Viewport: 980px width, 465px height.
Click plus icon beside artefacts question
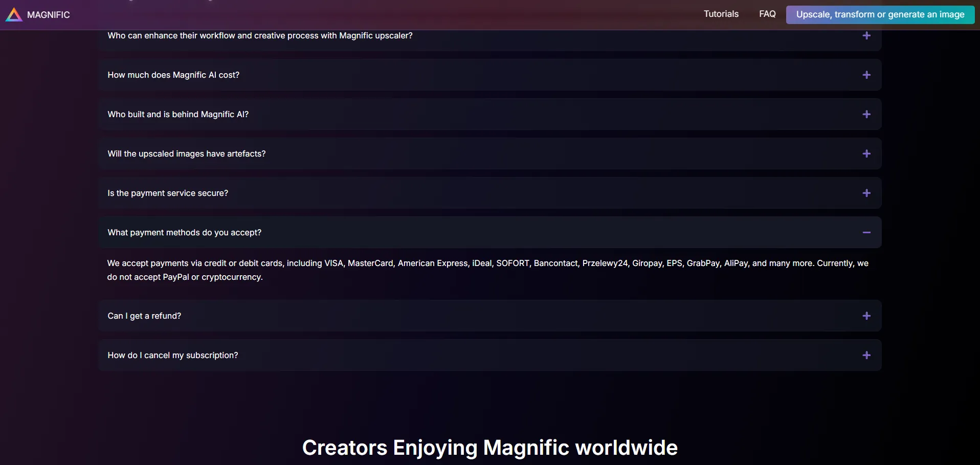[x=866, y=154]
